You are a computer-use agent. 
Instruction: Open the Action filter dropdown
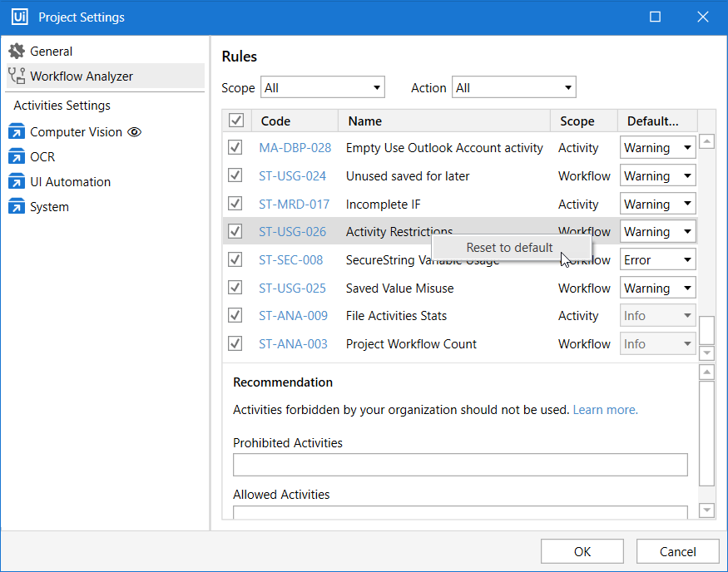514,87
